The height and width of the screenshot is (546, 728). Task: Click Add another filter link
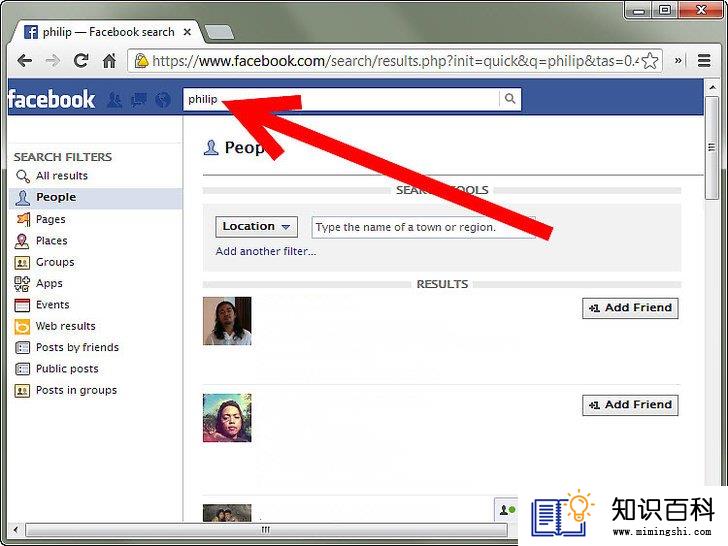(x=266, y=251)
